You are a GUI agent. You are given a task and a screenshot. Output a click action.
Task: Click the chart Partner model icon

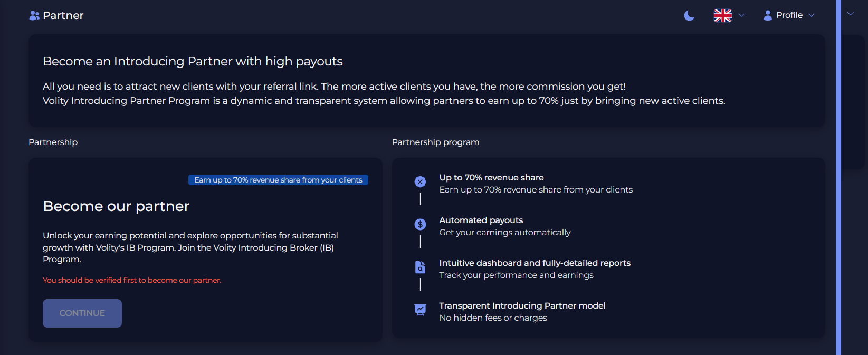pos(420,310)
